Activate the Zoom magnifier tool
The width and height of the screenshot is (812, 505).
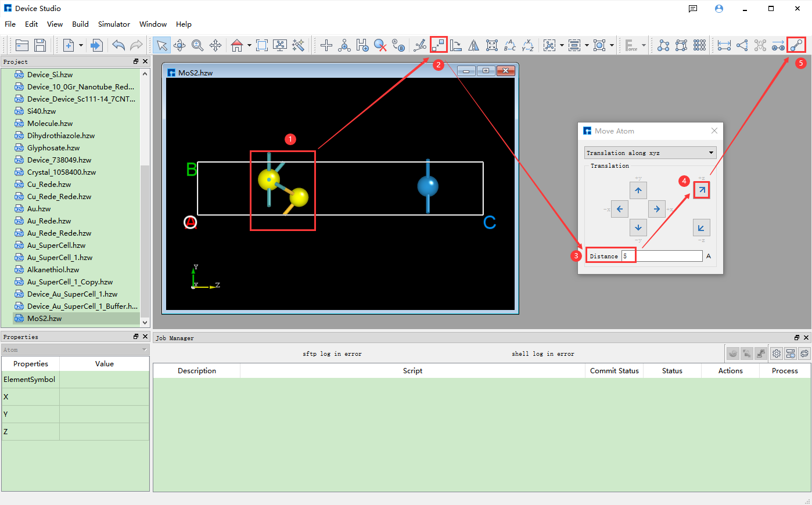pos(197,45)
